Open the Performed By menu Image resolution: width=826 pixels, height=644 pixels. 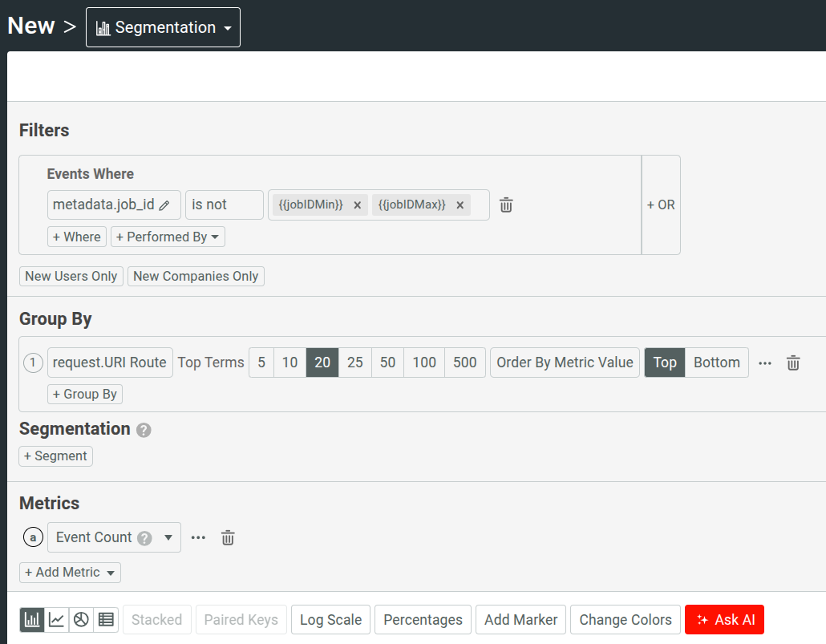[168, 237]
